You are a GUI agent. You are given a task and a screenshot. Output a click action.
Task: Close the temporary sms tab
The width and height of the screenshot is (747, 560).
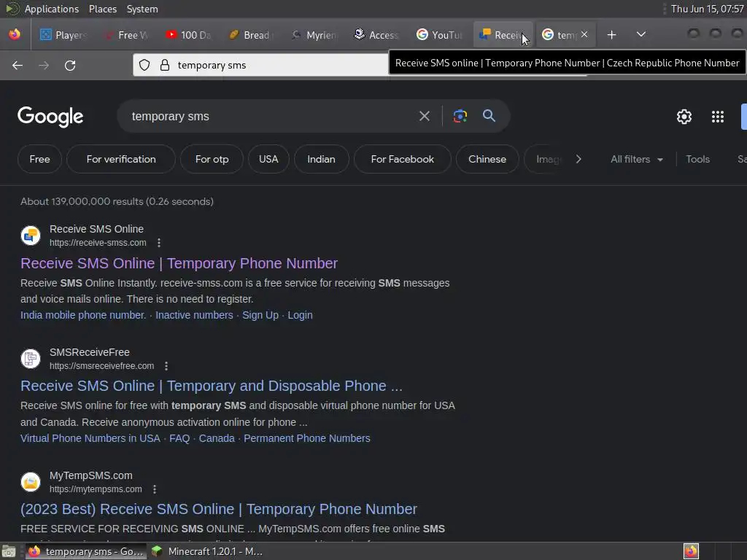click(x=584, y=34)
